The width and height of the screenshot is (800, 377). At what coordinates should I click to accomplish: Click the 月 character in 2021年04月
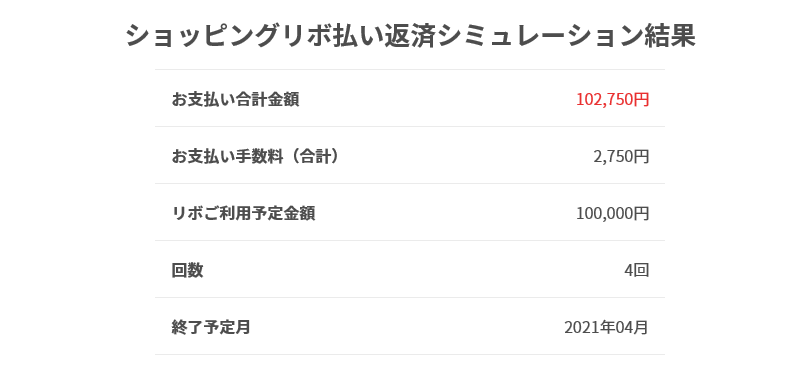pos(641,327)
